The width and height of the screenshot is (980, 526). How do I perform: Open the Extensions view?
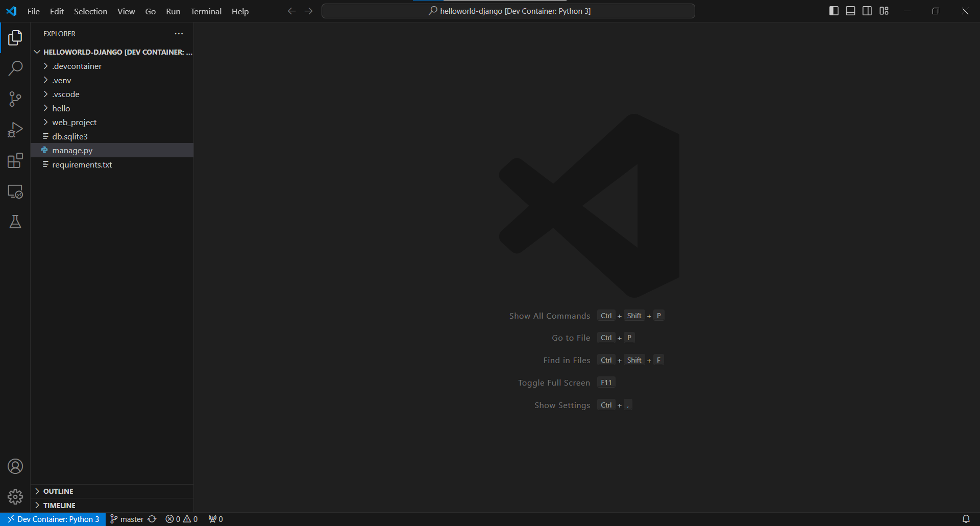[x=15, y=161]
